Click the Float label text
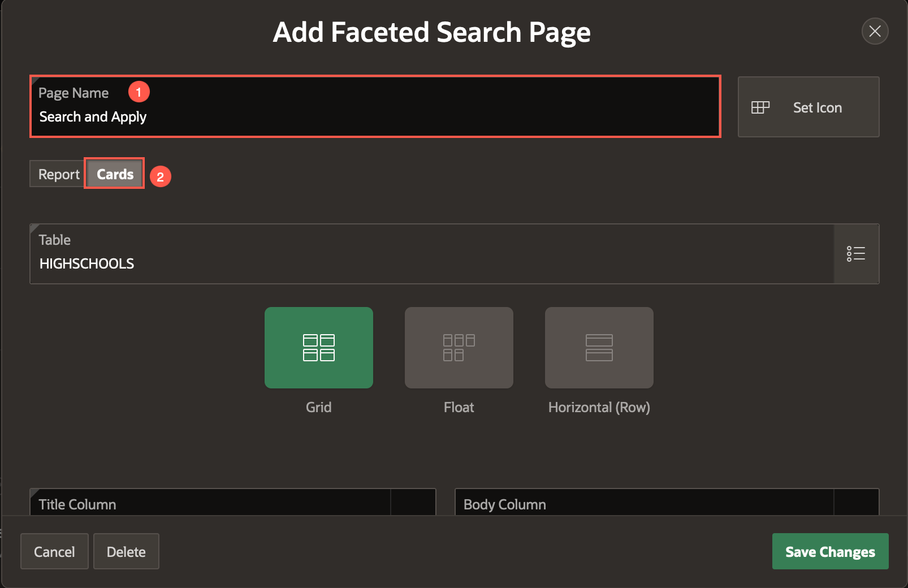This screenshot has height=588, width=908. [x=459, y=407]
